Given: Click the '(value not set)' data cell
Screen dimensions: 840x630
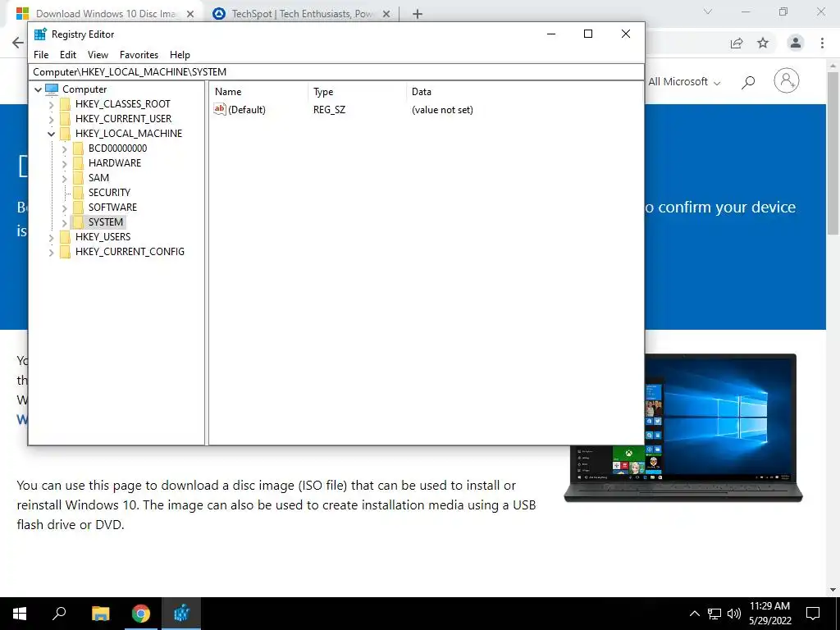Looking at the screenshot, I should pos(442,110).
